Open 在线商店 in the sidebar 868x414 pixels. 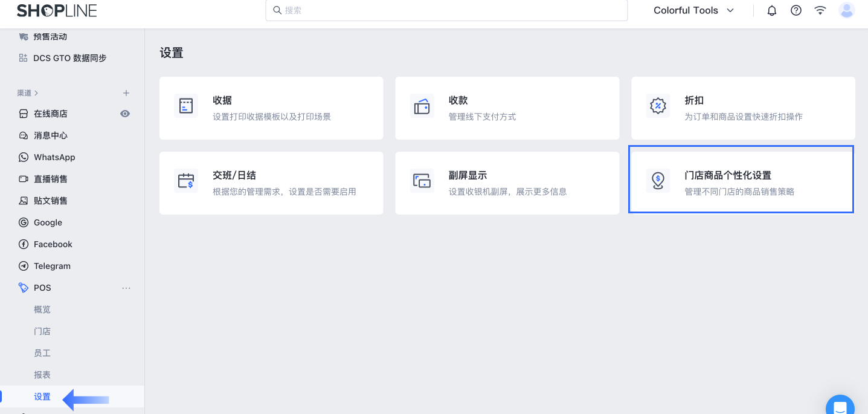tap(51, 114)
